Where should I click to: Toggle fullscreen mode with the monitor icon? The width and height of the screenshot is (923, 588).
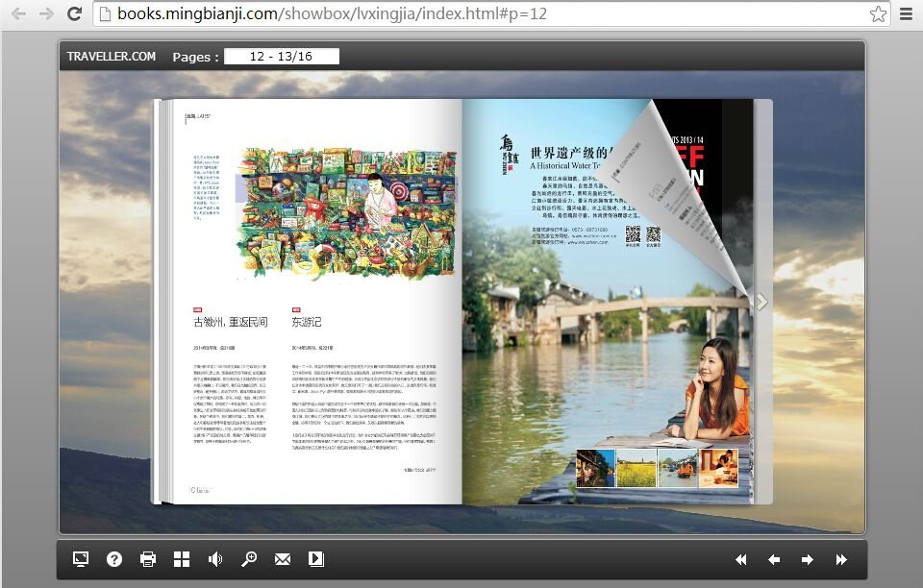click(x=81, y=559)
